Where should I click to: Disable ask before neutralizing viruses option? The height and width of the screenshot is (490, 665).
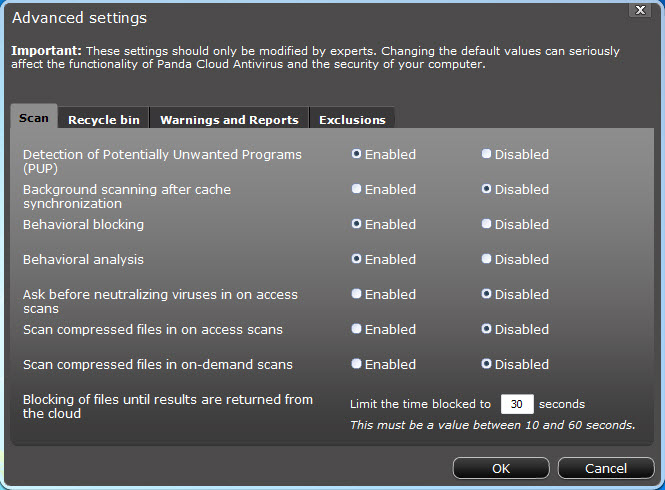[486, 294]
